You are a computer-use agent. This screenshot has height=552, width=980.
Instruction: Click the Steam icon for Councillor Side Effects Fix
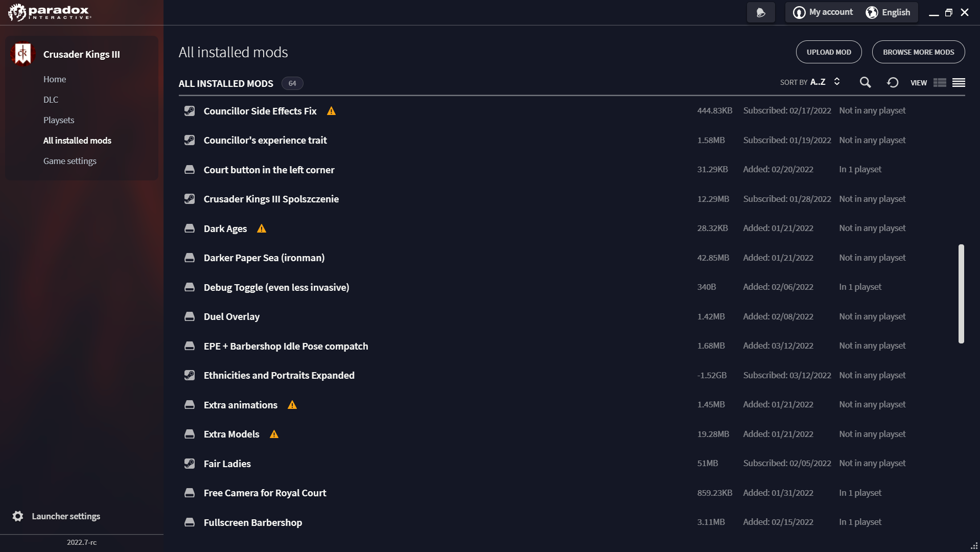pos(190,111)
